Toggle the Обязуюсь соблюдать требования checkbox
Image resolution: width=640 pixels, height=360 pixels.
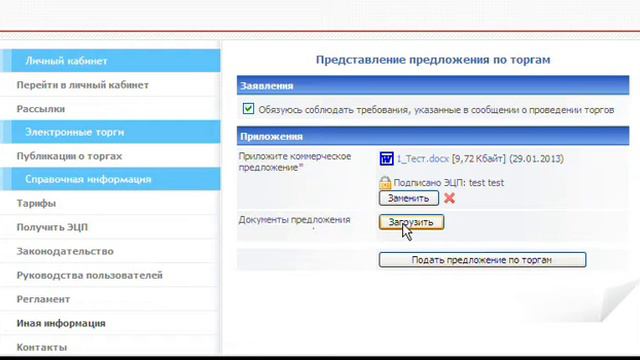tap(248, 109)
